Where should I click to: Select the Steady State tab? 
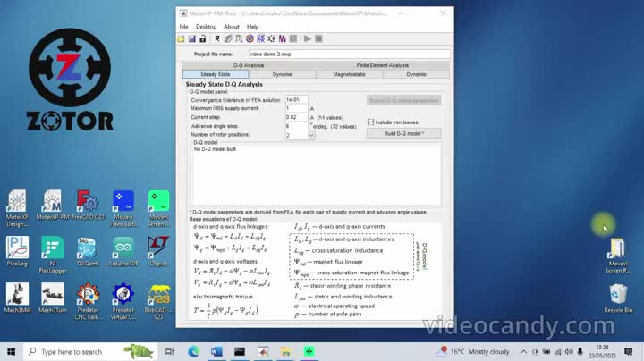click(216, 74)
